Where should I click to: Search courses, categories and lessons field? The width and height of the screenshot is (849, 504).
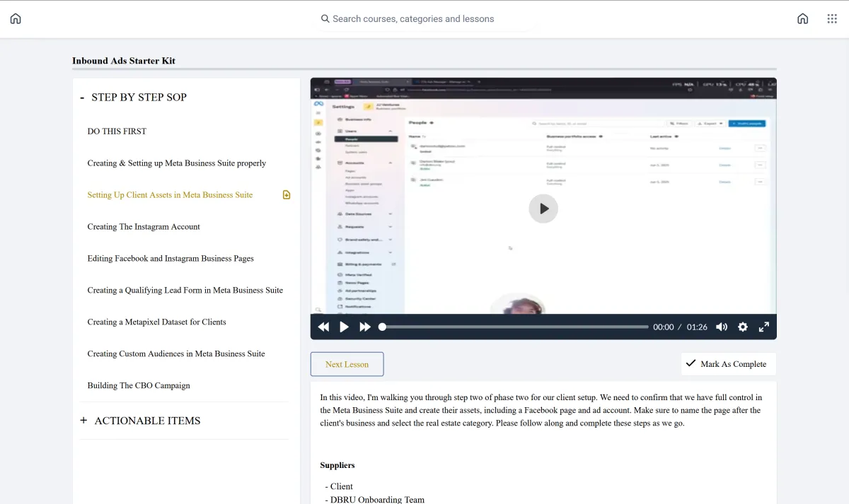(424, 19)
